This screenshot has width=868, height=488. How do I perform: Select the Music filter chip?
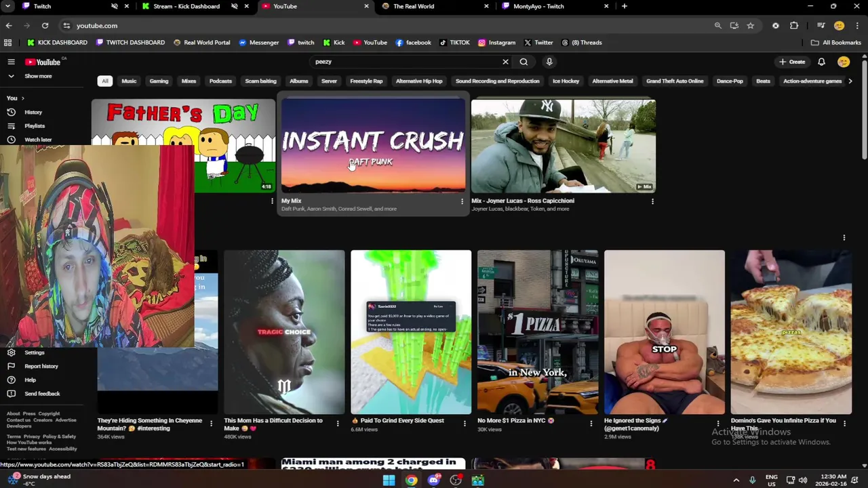point(129,81)
